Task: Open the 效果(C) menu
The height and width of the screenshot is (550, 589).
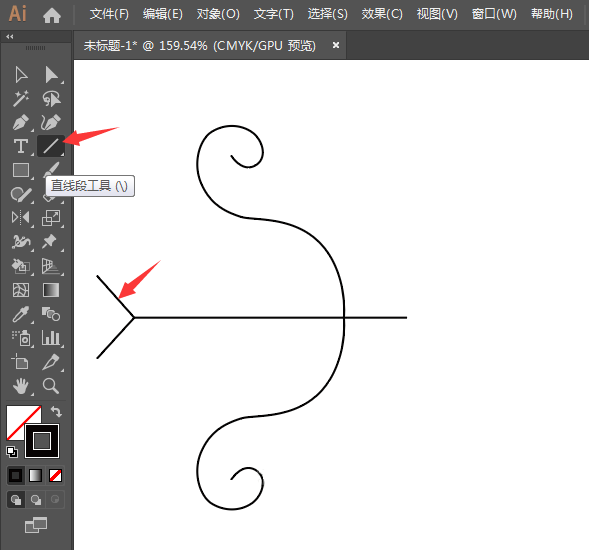Action: [x=382, y=14]
